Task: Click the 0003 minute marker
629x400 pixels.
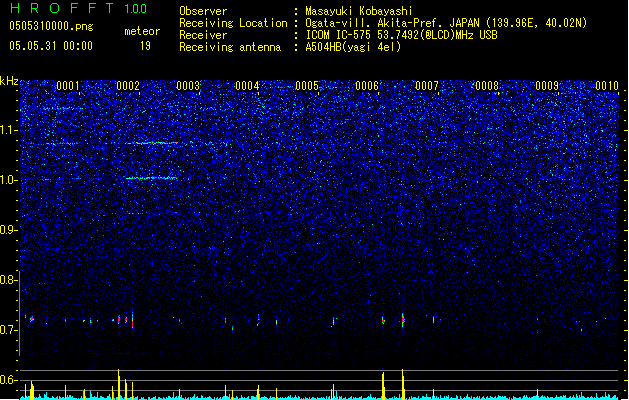Action: click(x=188, y=86)
